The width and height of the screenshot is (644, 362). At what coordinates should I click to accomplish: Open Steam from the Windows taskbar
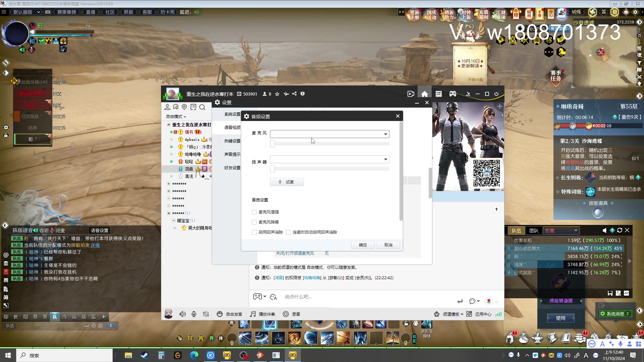tap(145, 355)
